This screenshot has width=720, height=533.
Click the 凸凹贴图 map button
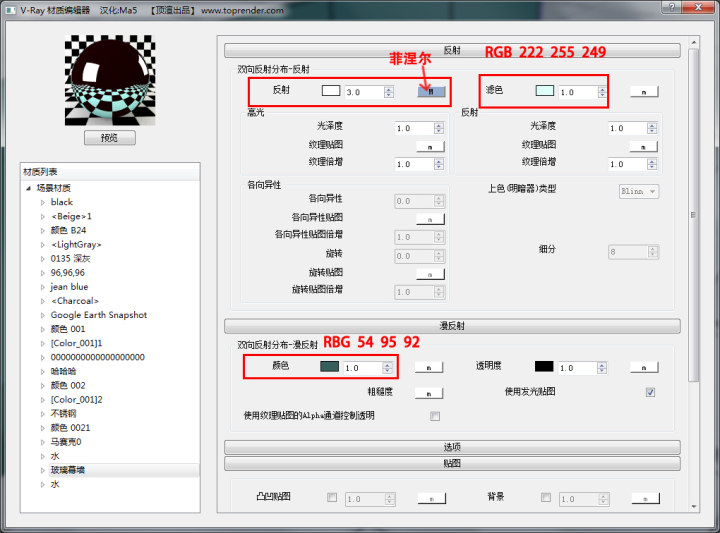[x=432, y=498]
